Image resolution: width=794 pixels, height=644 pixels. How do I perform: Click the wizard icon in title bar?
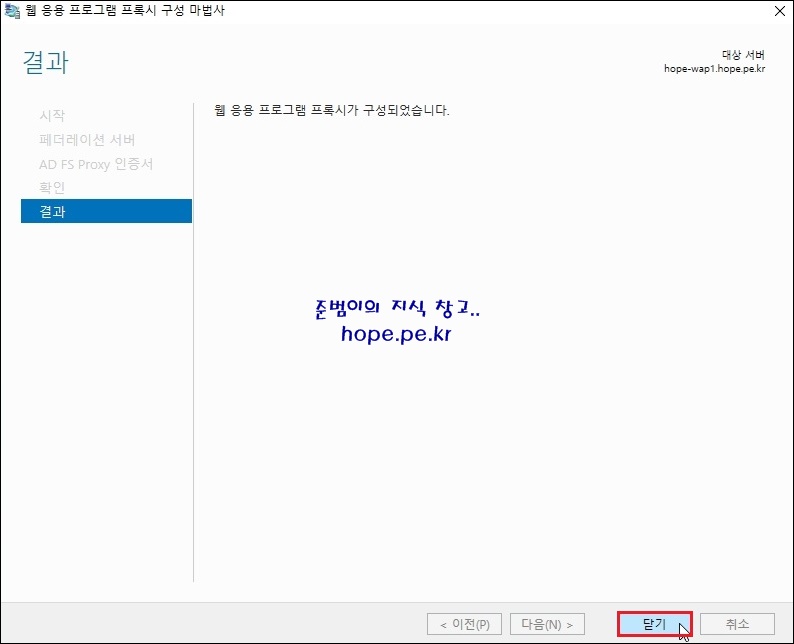tap(12, 11)
